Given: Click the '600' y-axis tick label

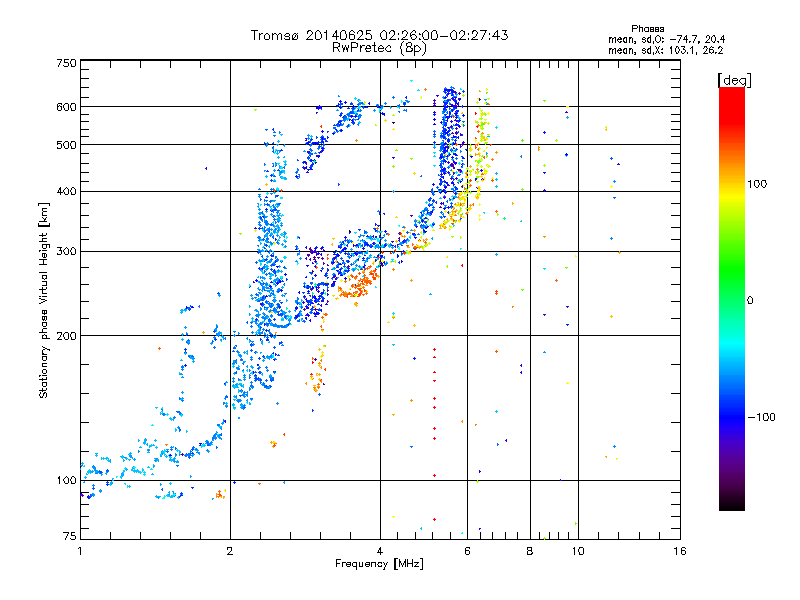Looking at the screenshot, I should click(66, 107).
